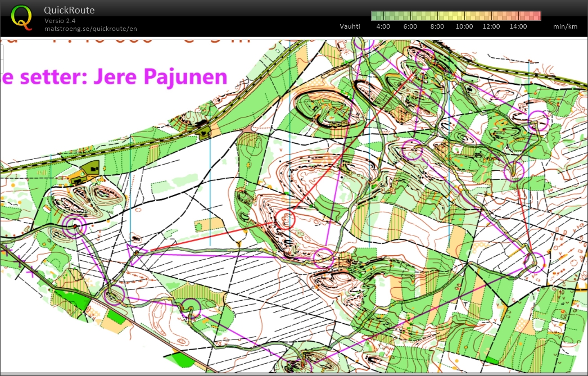Click the 14:00 pace scale label

point(518,26)
